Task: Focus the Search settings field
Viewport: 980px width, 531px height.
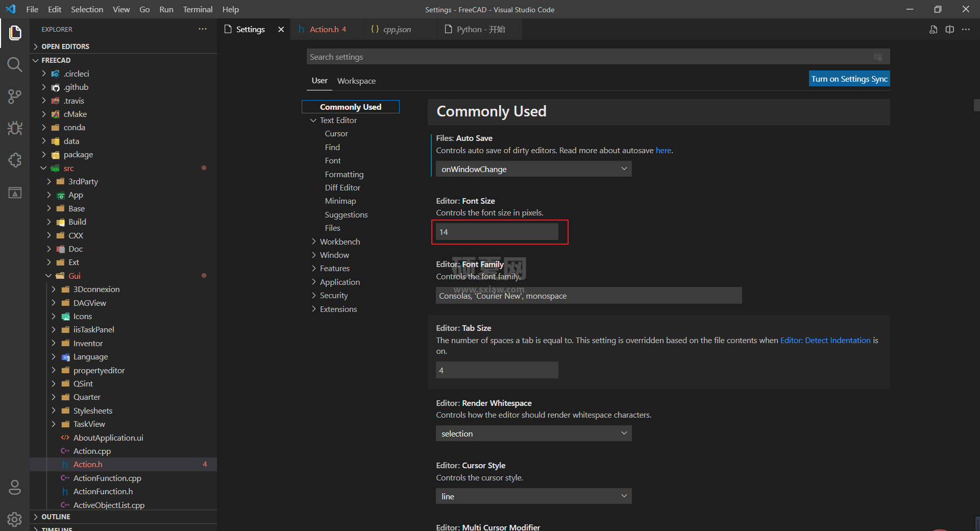Action: (598, 57)
